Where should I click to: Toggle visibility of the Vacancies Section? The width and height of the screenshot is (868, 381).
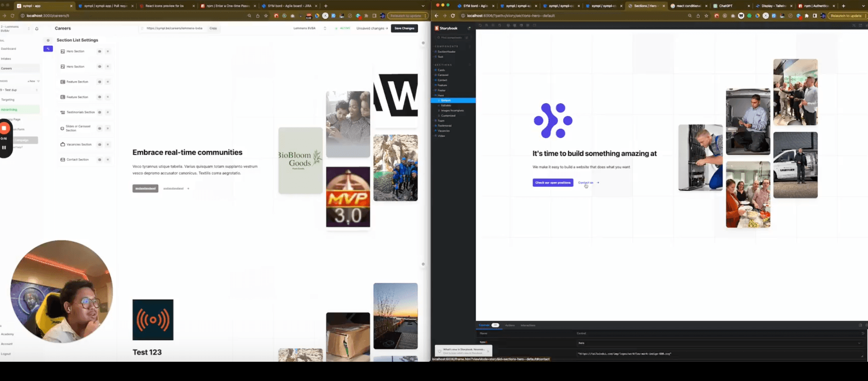click(100, 144)
